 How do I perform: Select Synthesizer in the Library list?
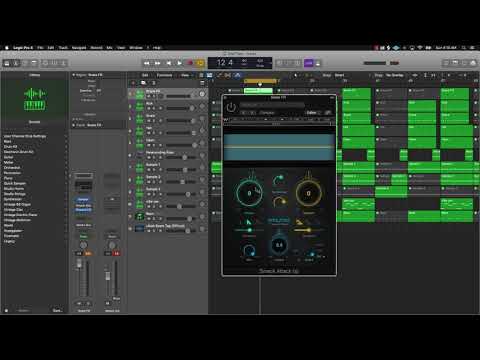point(13,199)
